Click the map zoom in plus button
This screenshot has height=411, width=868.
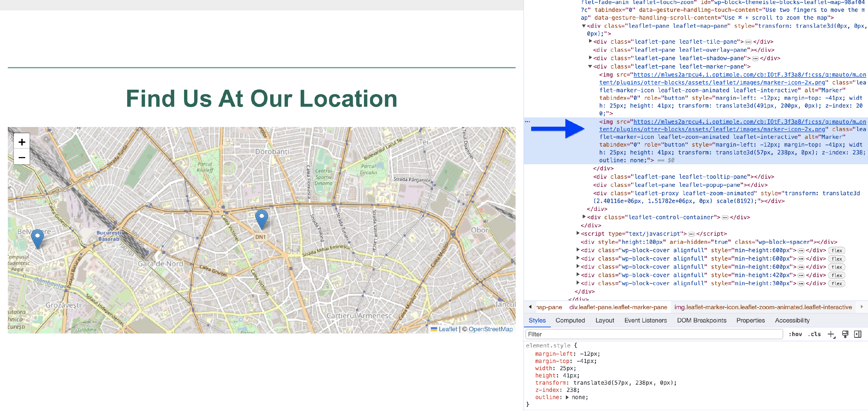click(x=22, y=142)
